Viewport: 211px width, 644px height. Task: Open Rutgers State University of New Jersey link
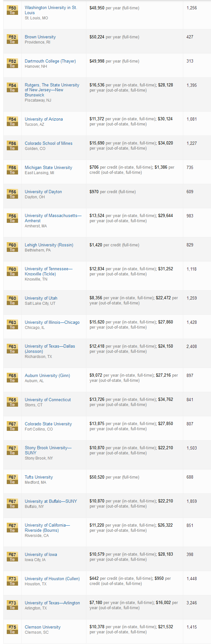tap(52, 90)
